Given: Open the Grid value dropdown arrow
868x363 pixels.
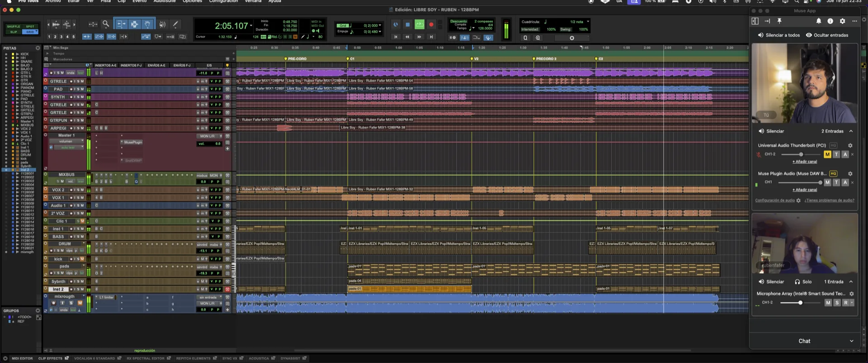Looking at the screenshot, I should 380,25.
